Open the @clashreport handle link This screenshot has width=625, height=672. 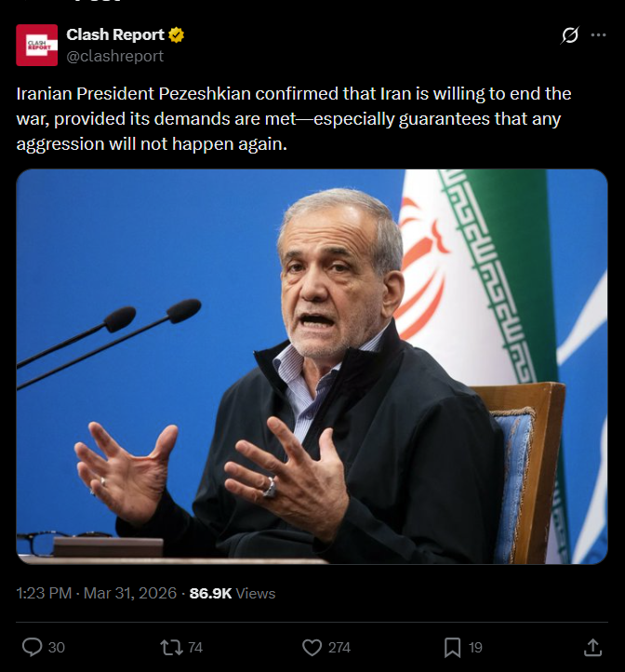tap(114, 56)
